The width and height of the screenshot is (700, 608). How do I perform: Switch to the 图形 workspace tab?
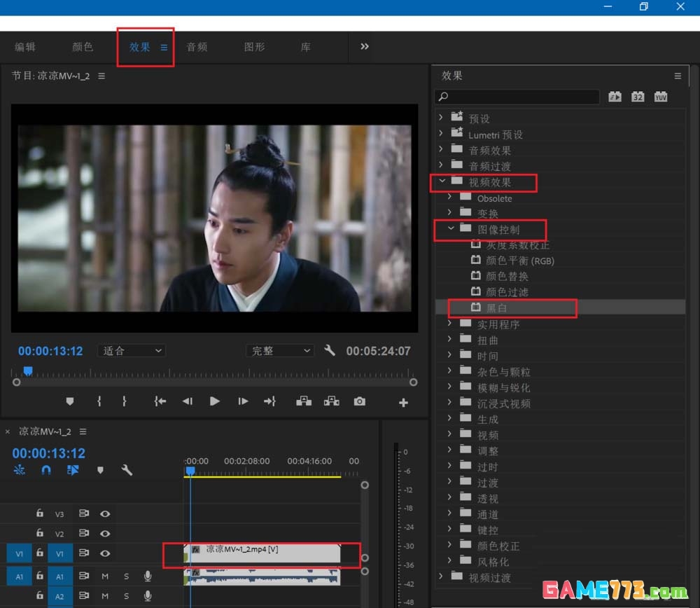click(255, 47)
